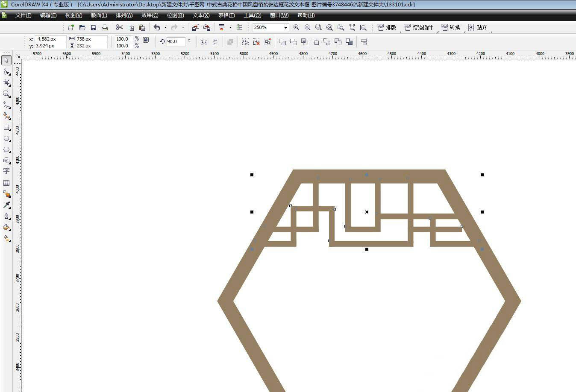Expand the application launcher dropdown arrow
Viewport: 576px width, 392px height.
[230, 27]
